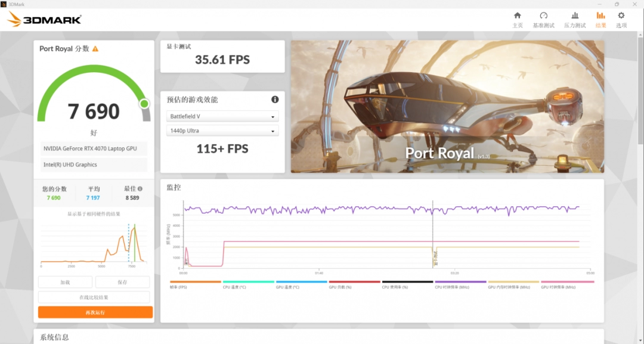Click the info icon beside 预估的游戏效能
This screenshot has height=344, width=644.
click(x=275, y=100)
